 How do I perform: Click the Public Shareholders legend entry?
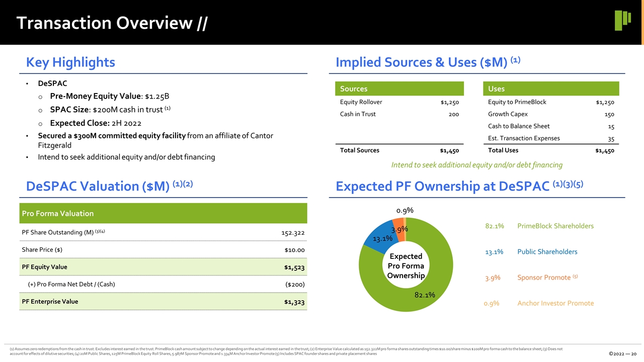click(547, 252)
